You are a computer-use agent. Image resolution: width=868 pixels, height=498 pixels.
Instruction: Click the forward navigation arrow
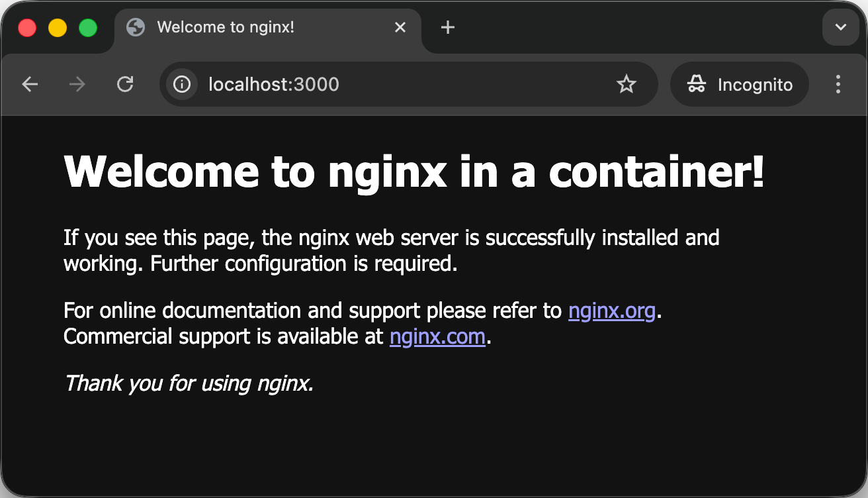click(77, 84)
